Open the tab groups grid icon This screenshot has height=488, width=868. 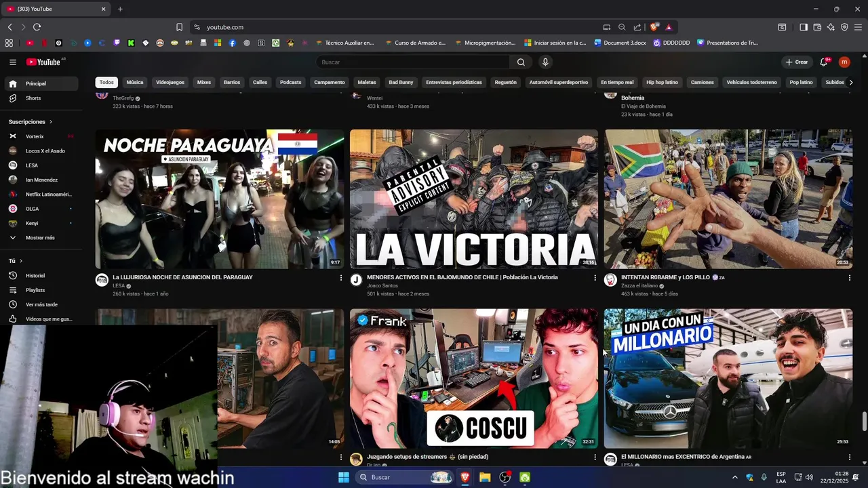coord(9,43)
